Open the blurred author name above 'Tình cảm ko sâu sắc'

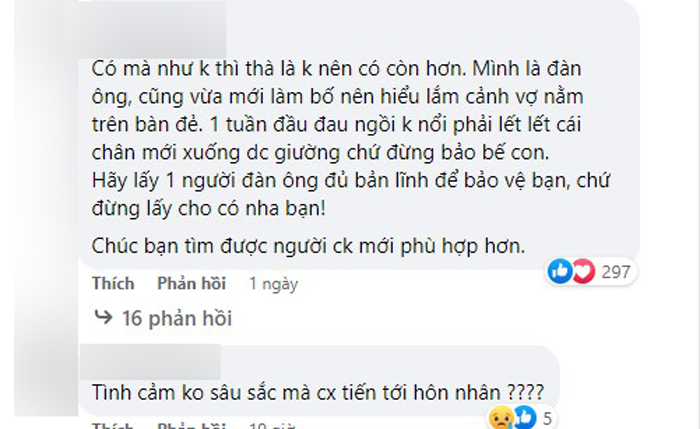(150, 362)
